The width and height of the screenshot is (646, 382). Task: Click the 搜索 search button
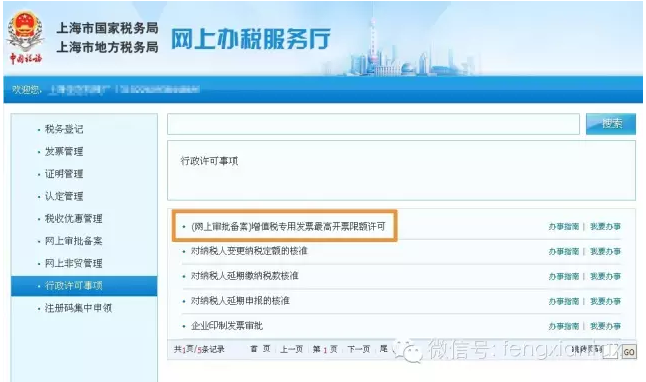611,124
